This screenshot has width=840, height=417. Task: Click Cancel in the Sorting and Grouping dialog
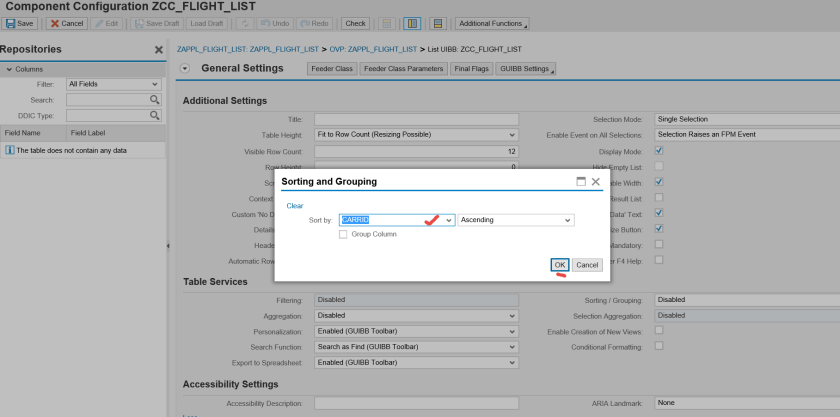[587, 265]
